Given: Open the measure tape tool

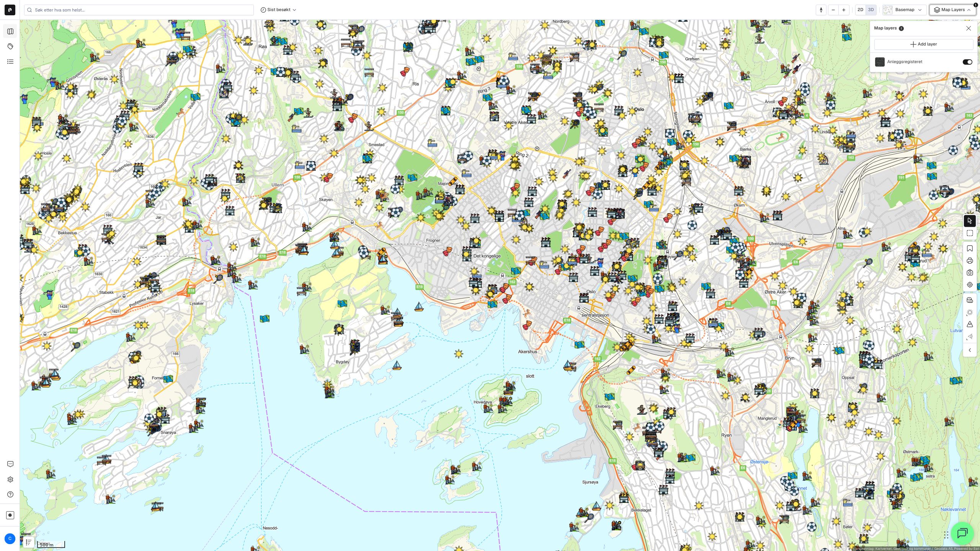Looking at the screenshot, I should [970, 300].
